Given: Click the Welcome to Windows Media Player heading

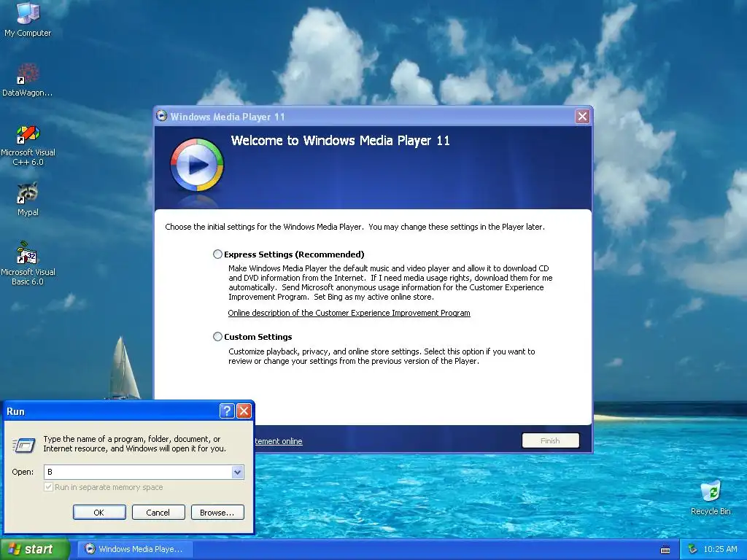Looking at the screenshot, I should click(x=340, y=141).
